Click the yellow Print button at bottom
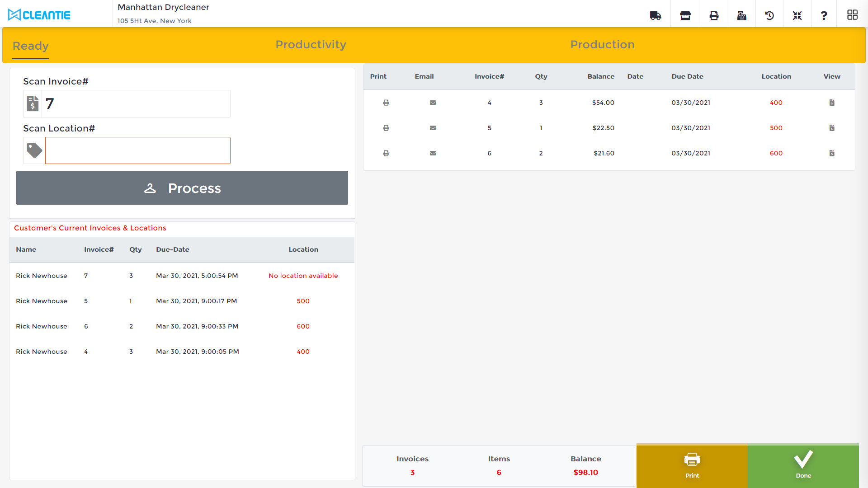868x488 pixels. click(692, 466)
